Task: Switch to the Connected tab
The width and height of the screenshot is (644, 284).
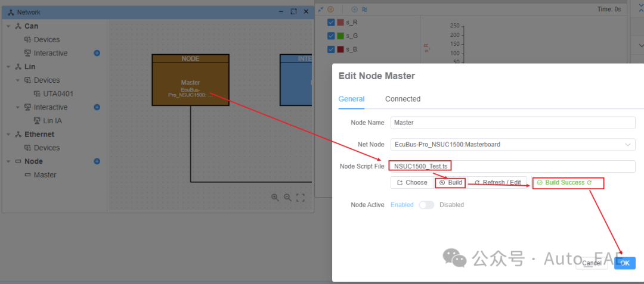Action: 403,99
